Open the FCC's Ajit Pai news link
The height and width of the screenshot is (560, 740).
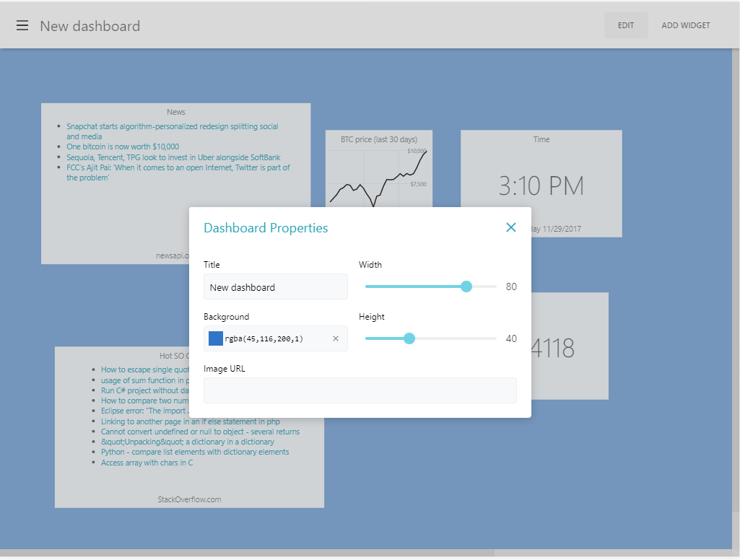[178, 172]
